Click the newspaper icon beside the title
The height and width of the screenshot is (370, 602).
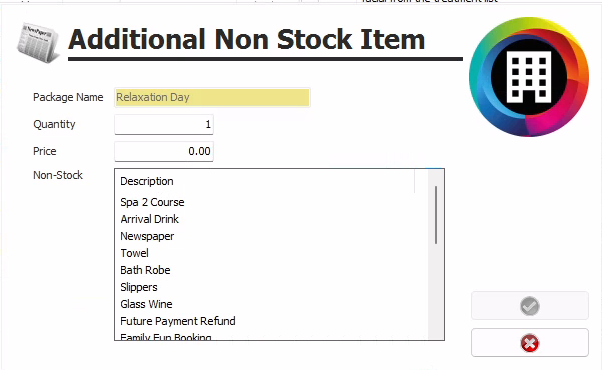tap(38, 42)
